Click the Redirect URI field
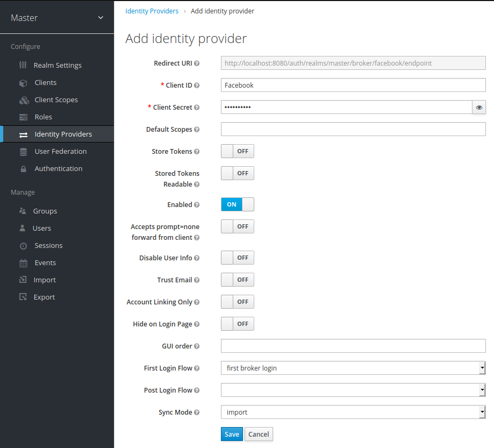Viewport: 494px width, 448px height. click(353, 63)
